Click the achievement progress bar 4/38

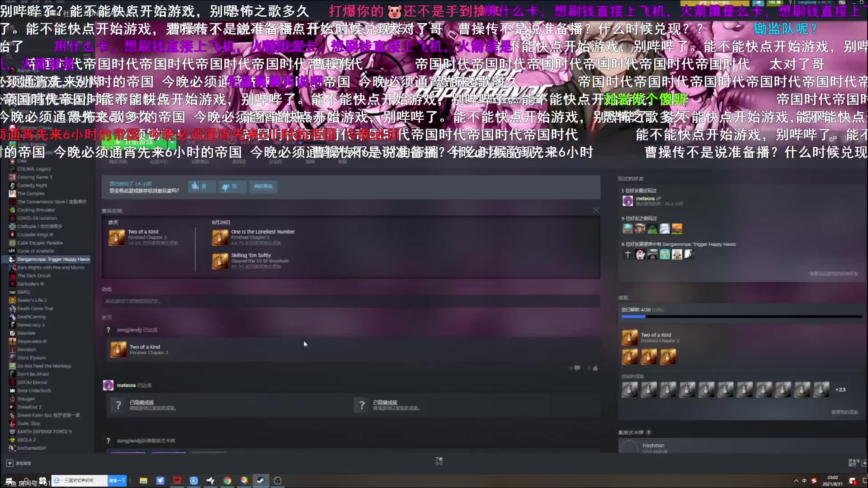(741, 316)
